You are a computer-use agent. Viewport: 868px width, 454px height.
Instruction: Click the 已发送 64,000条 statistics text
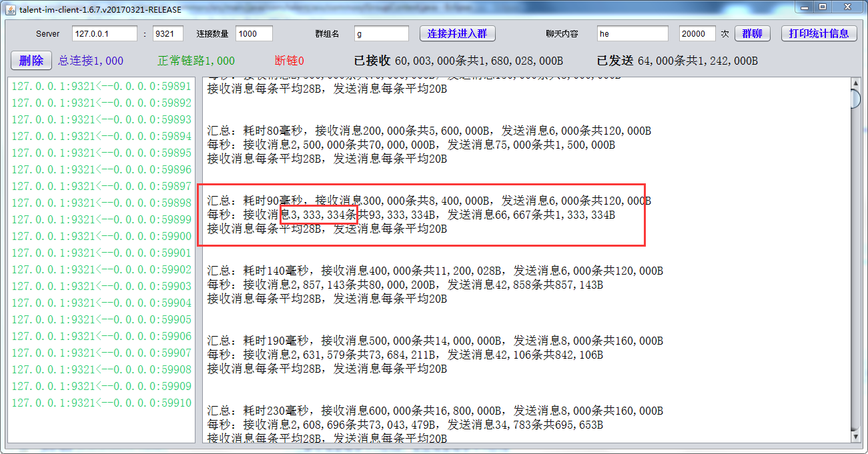pos(677,61)
